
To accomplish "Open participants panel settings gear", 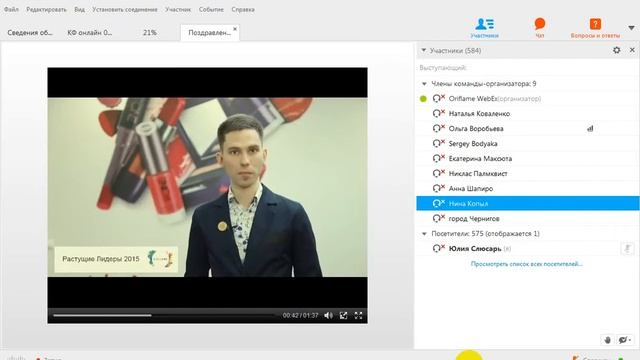I will coord(616,50).
